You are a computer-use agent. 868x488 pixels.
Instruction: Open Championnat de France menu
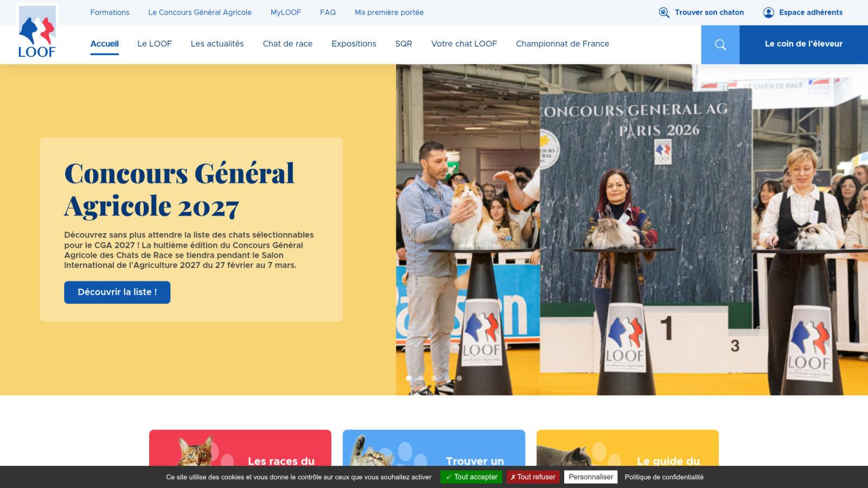click(x=563, y=44)
